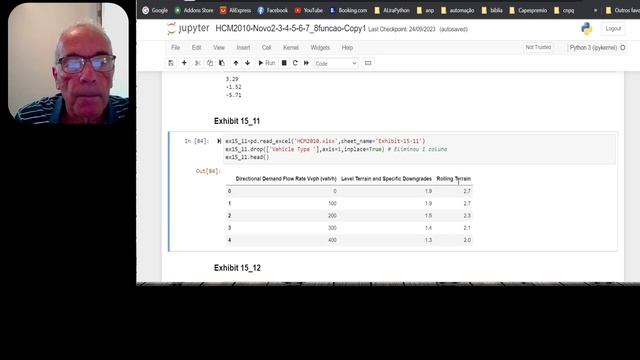Open the biblia bookmark folder

492,11
